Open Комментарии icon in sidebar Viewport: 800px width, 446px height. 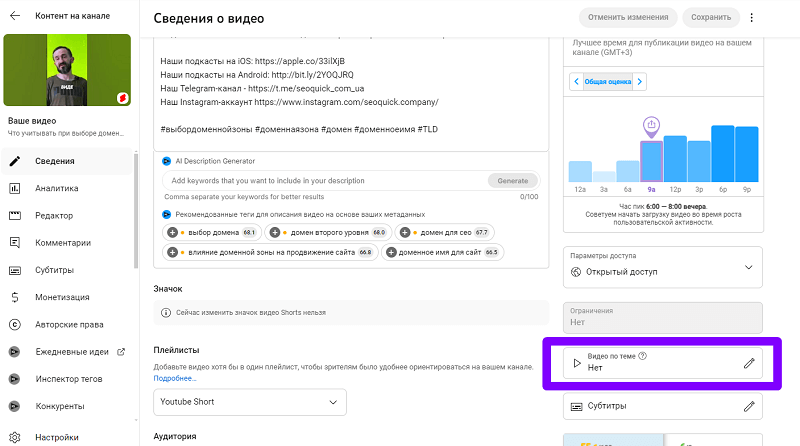15,242
